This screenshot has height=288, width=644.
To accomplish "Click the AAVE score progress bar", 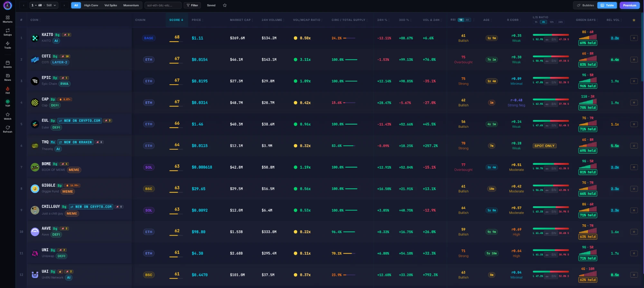I will point(176,235).
